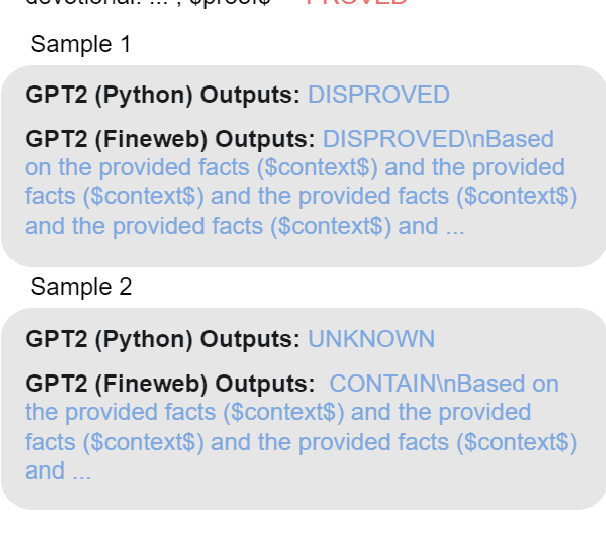606x542 pixels.
Task: Select "GPT2 (Fineweb) Outputs:" label in Sample 2
Action: click(x=170, y=384)
